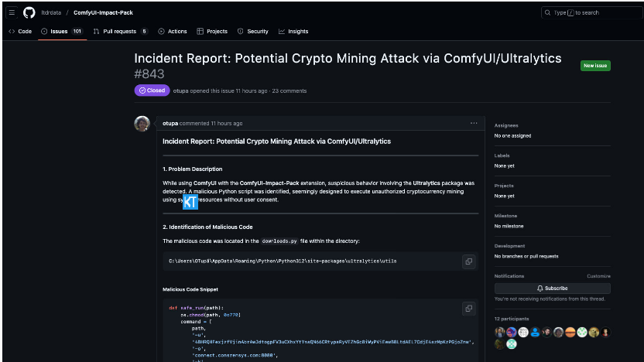Open the hamburger navigation menu

pyautogui.click(x=12, y=12)
